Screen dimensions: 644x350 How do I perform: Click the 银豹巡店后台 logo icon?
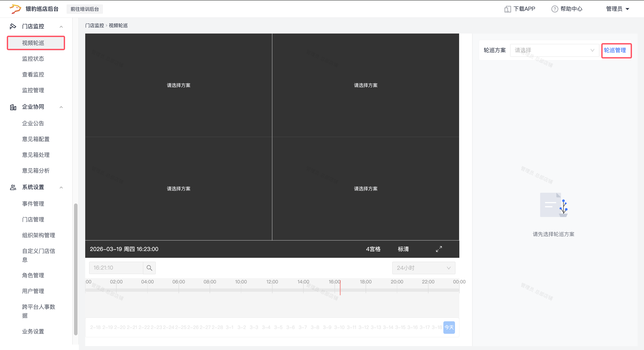(15, 9)
